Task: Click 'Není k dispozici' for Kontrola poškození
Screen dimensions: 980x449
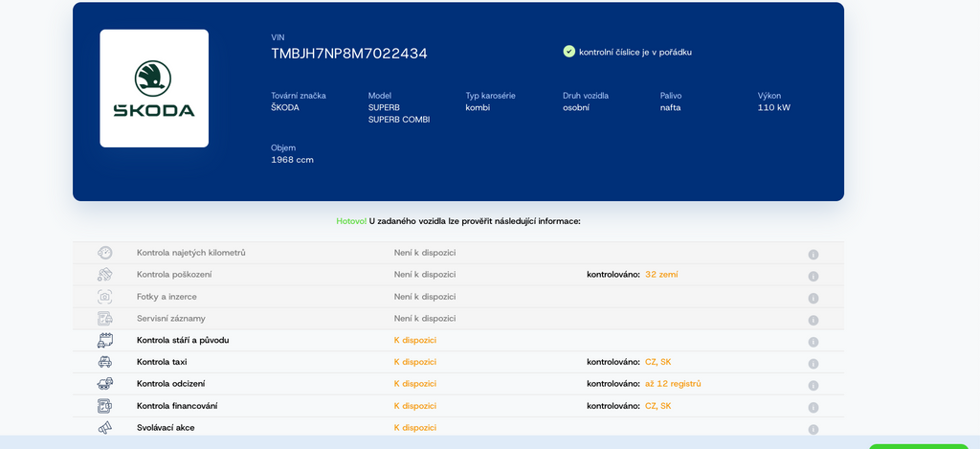Action: (425, 275)
